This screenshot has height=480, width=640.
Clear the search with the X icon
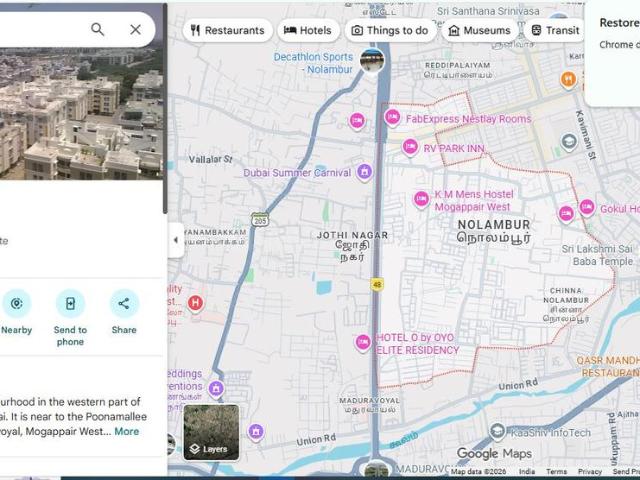click(x=136, y=29)
